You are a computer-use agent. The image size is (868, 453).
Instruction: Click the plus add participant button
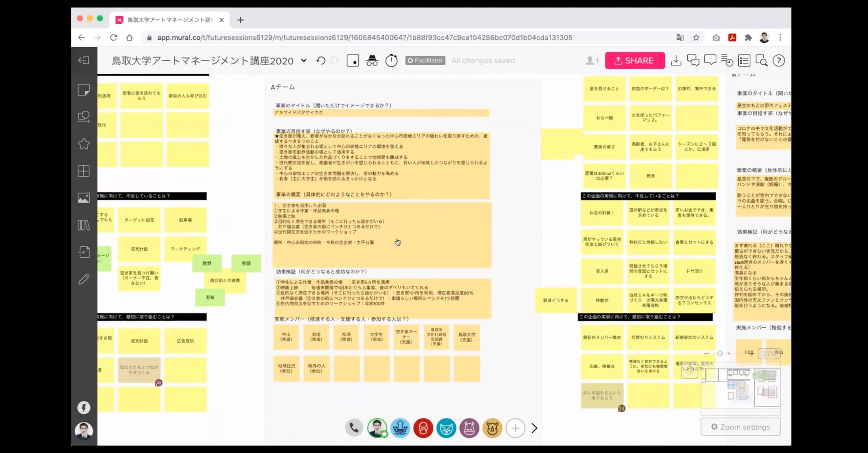point(515,428)
